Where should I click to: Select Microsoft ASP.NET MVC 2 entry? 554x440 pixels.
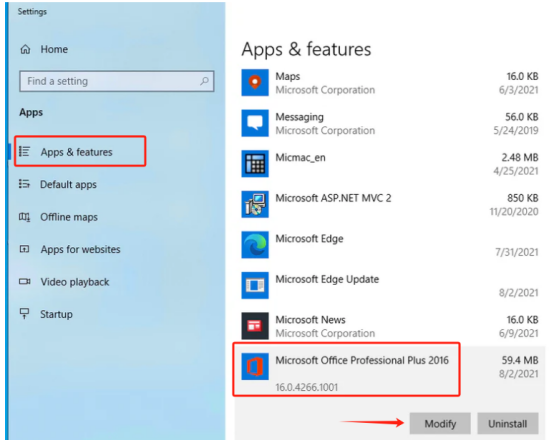tap(333, 198)
